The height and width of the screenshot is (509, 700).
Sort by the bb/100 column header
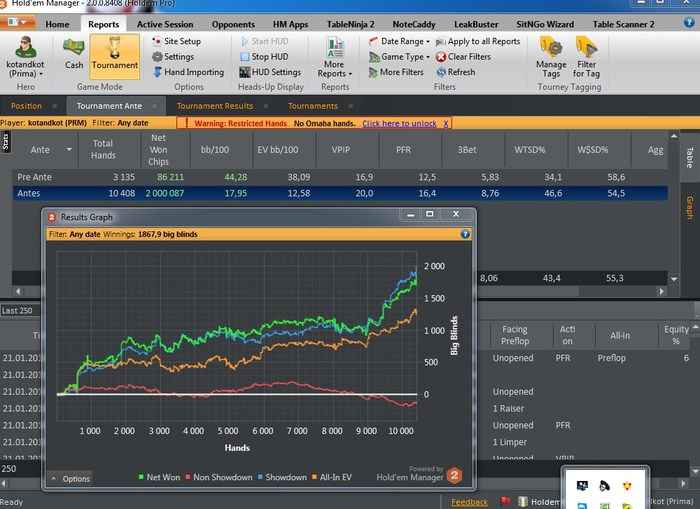[x=215, y=150]
